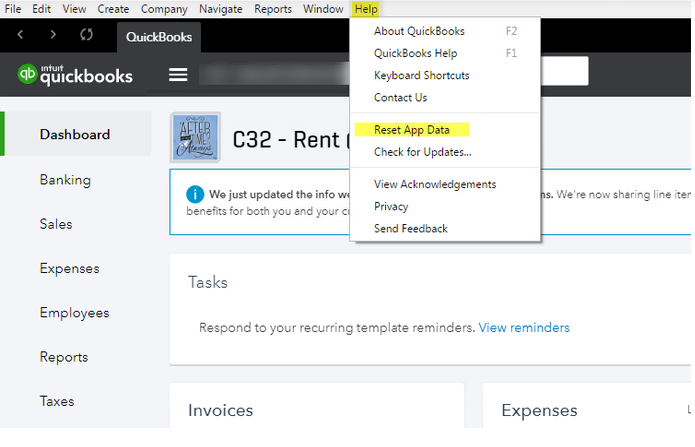Close the highlighted Help menu
Viewport: 695px width, 447px height.
tap(366, 9)
